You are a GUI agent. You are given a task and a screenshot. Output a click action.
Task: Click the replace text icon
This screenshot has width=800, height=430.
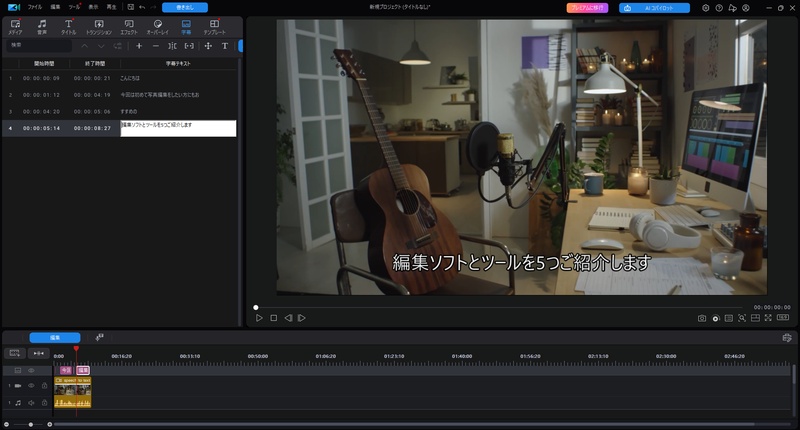pyautogui.click(x=118, y=46)
